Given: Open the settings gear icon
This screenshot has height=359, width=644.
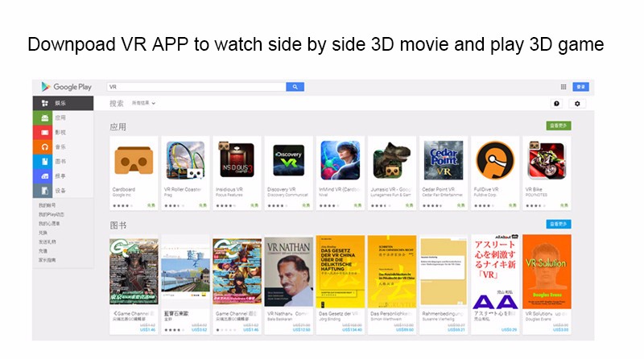Looking at the screenshot, I should 576,104.
